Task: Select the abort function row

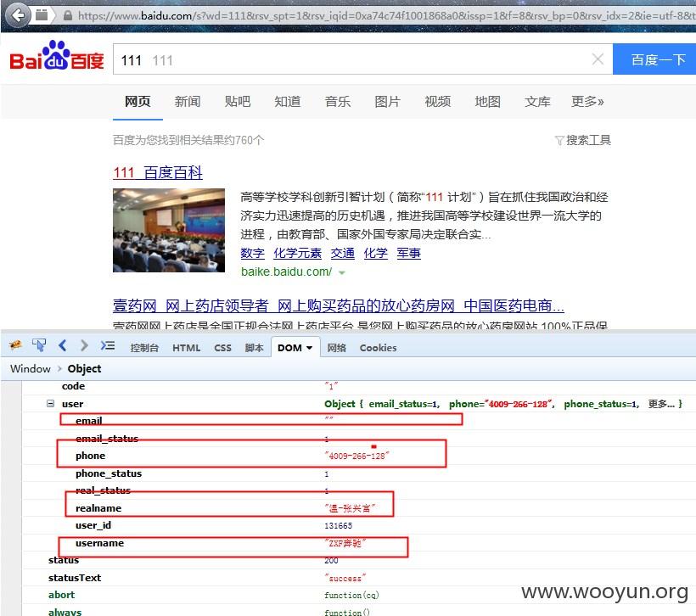Action: point(359,595)
